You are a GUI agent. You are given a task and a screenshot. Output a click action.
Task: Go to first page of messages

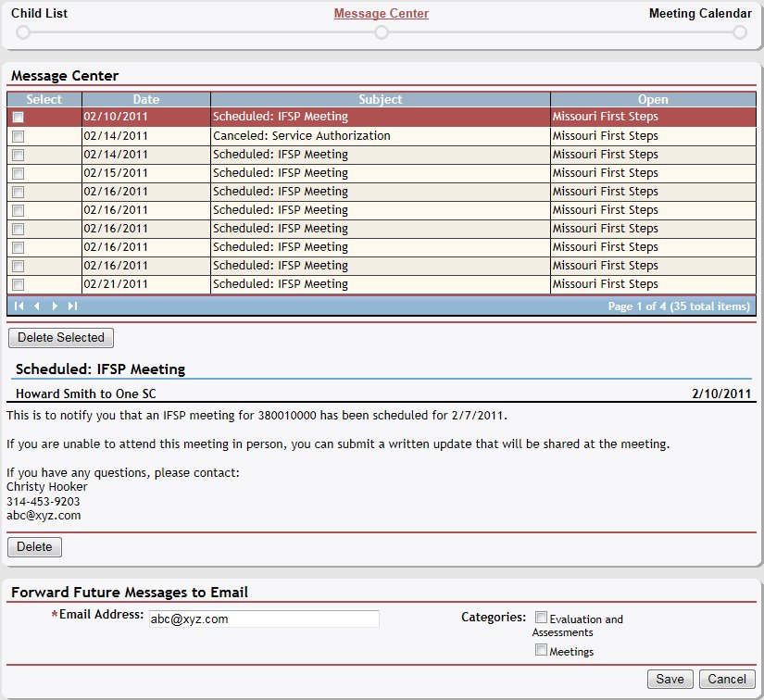pyautogui.click(x=19, y=306)
